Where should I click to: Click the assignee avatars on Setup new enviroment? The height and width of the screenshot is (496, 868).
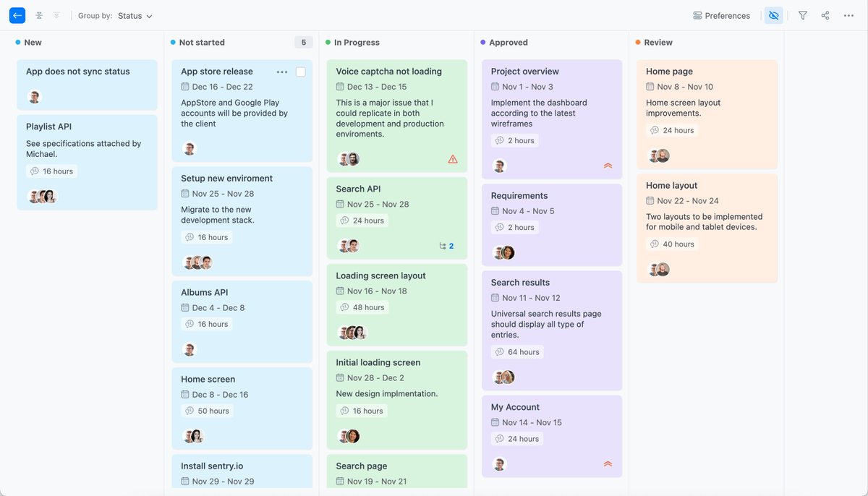tap(197, 262)
